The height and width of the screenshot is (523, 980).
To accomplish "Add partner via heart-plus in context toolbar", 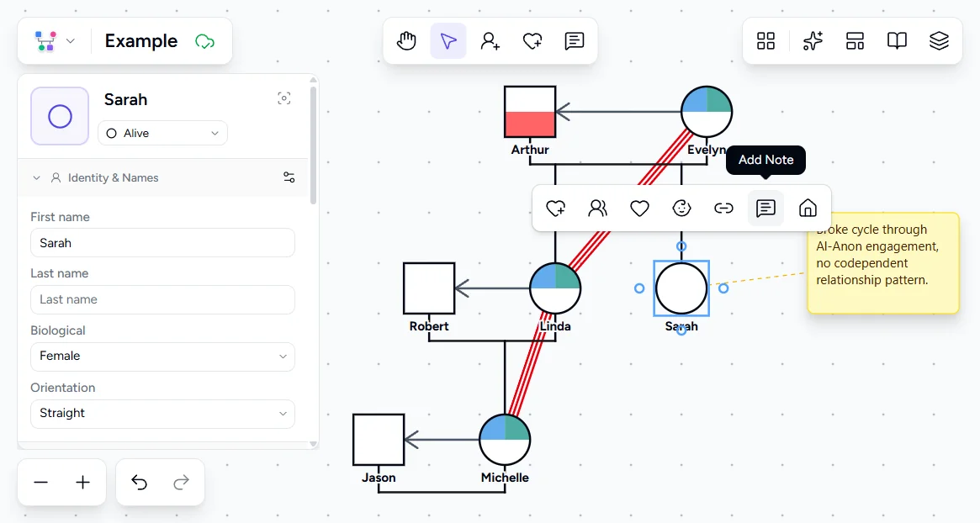I will [x=556, y=208].
